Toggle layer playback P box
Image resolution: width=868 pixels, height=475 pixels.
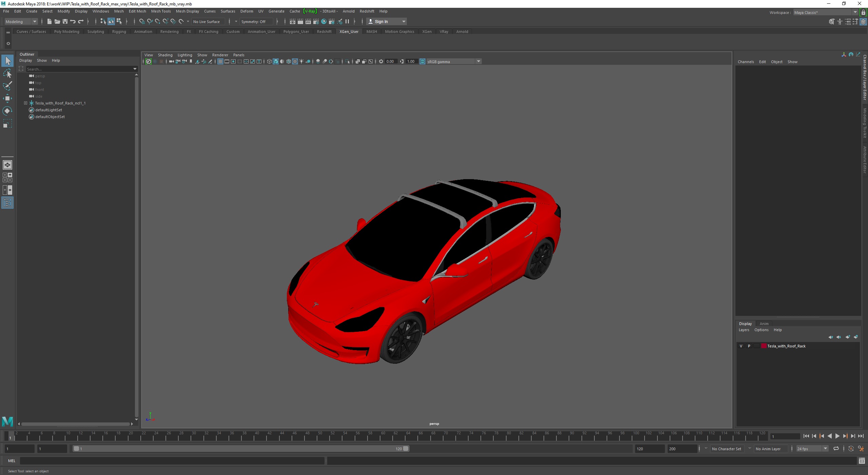(749, 346)
